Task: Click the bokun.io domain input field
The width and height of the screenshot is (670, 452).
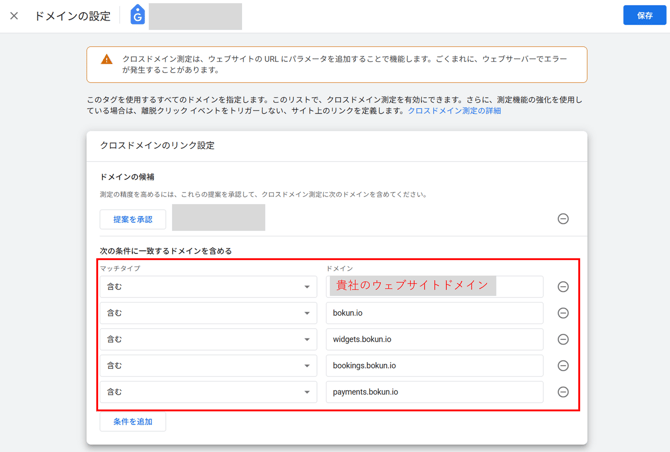Action: click(x=434, y=313)
